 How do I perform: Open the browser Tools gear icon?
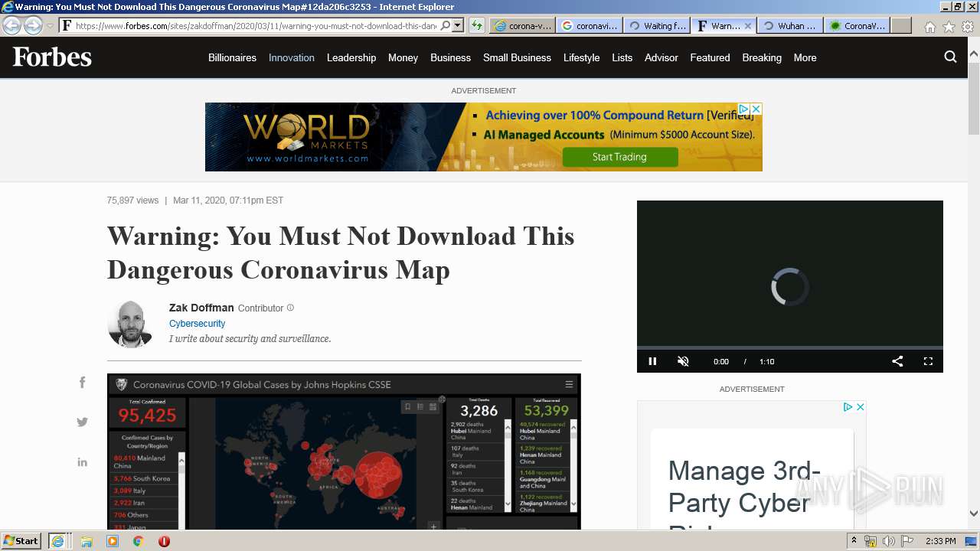[x=967, y=26]
